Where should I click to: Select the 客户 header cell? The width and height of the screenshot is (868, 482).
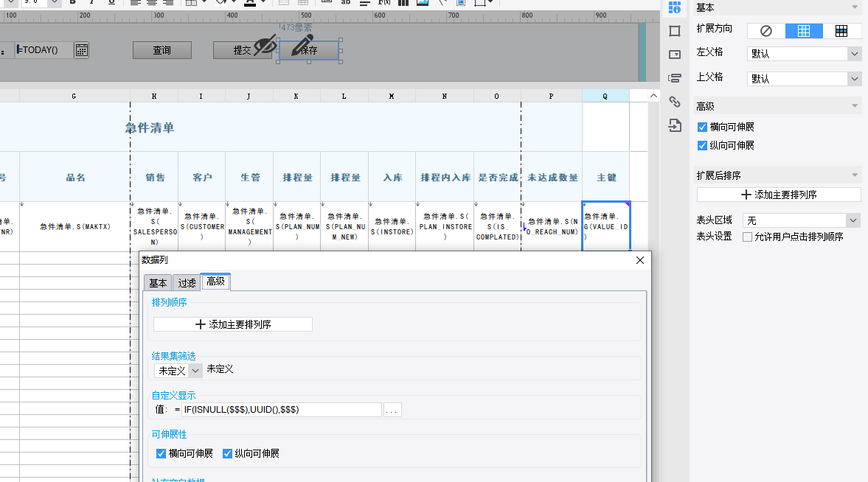pyautogui.click(x=202, y=177)
